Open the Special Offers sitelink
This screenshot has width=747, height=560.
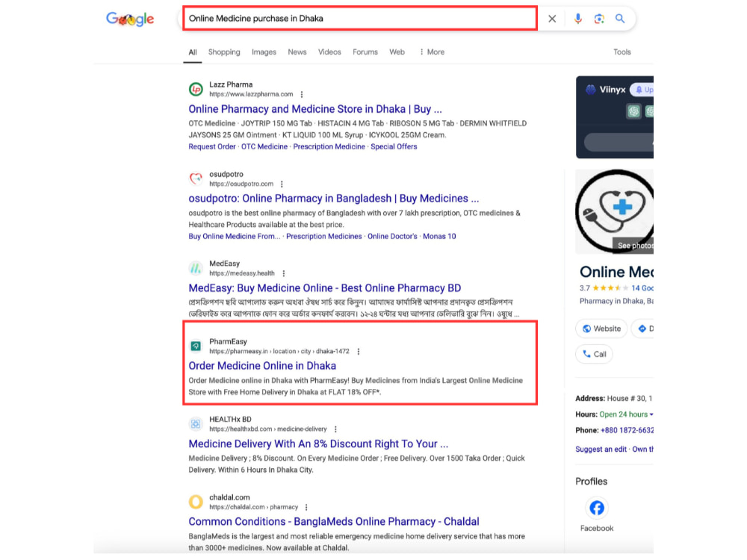pyautogui.click(x=394, y=146)
